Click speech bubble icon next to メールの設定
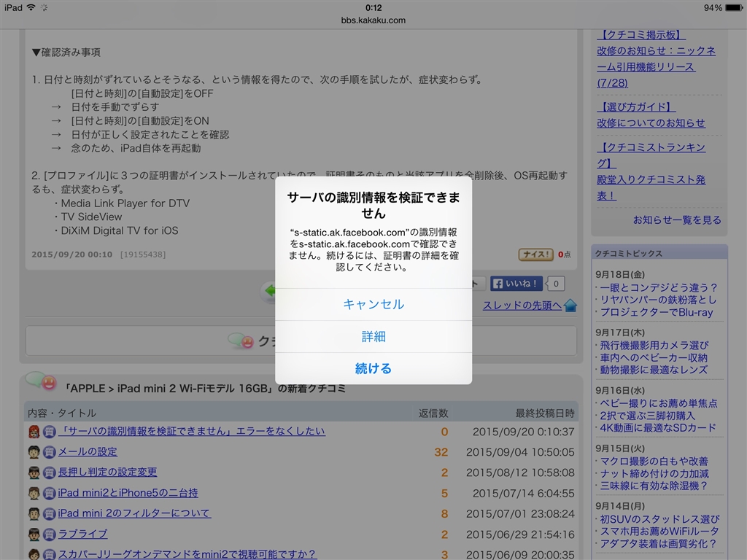 coord(50,452)
